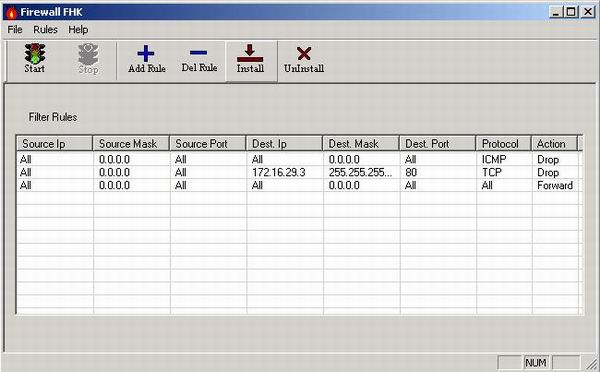The image size is (600, 372).
Task: Click the Firewall FHK flame title icon
Action: pos(11,12)
